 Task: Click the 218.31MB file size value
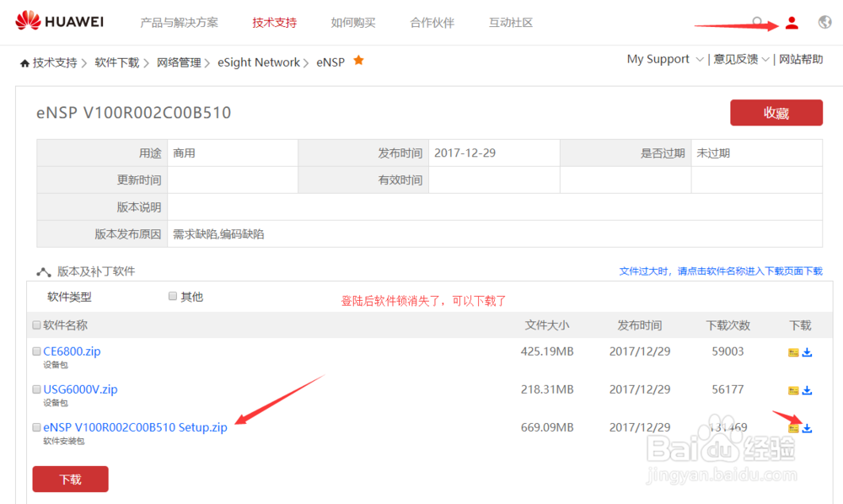[x=547, y=389]
